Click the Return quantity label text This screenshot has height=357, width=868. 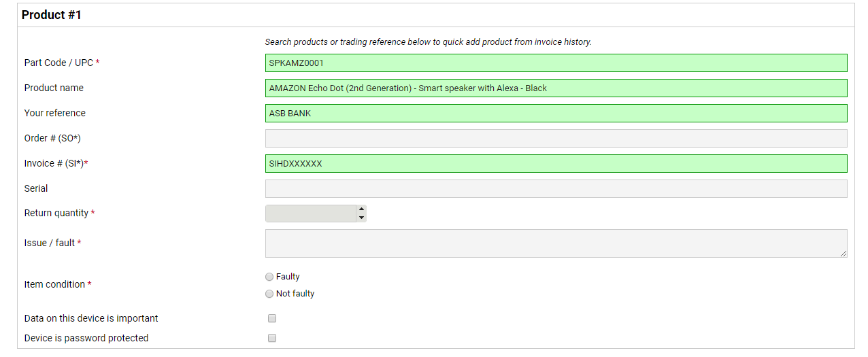(56, 213)
